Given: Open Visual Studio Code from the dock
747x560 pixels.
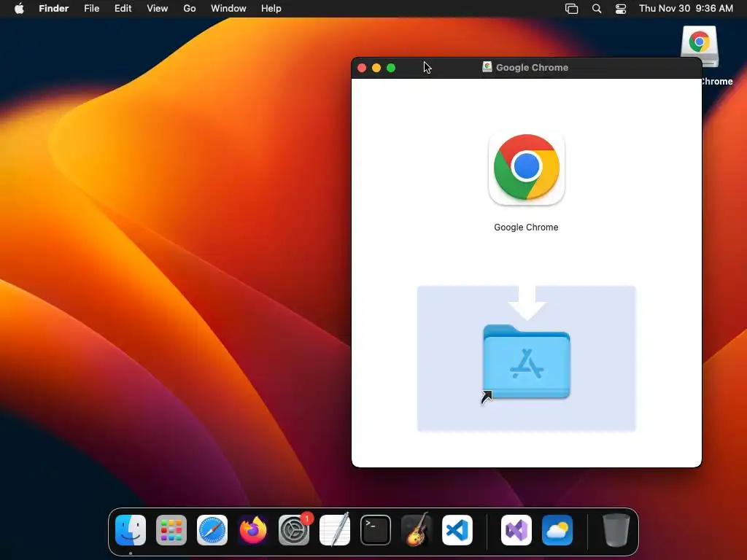Looking at the screenshot, I should pos(457,530).
